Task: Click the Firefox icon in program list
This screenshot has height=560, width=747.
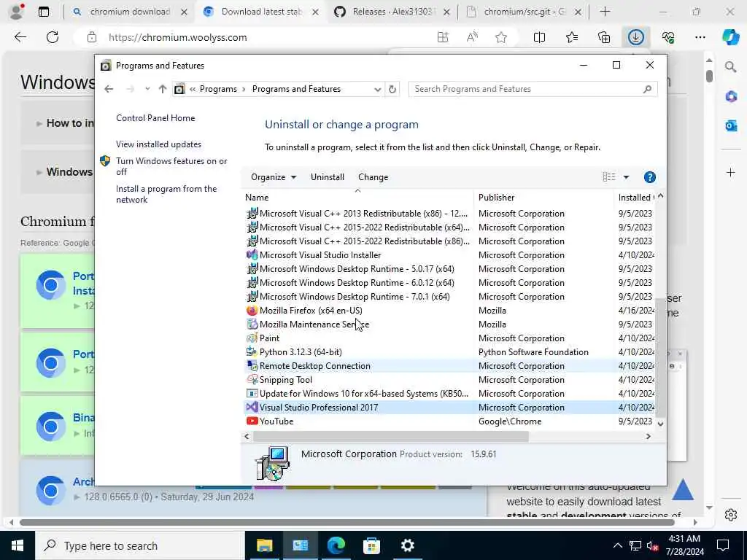Action: [252, 311]
